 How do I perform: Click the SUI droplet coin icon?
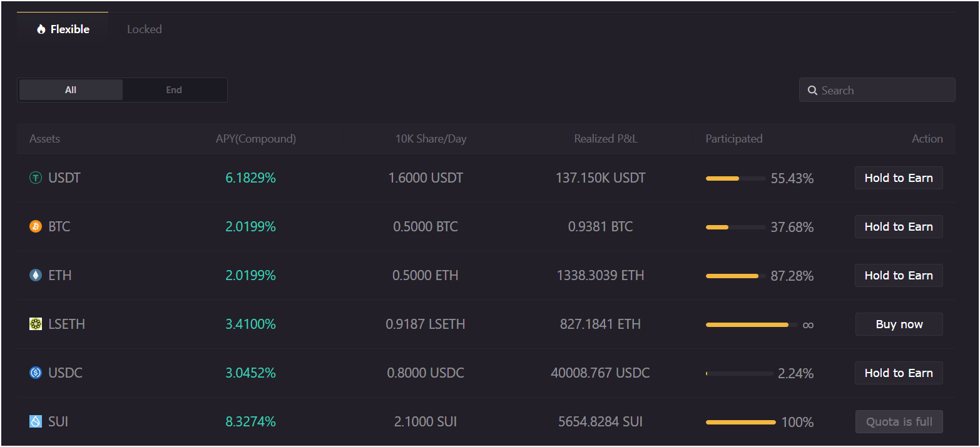tap(36, 421)
